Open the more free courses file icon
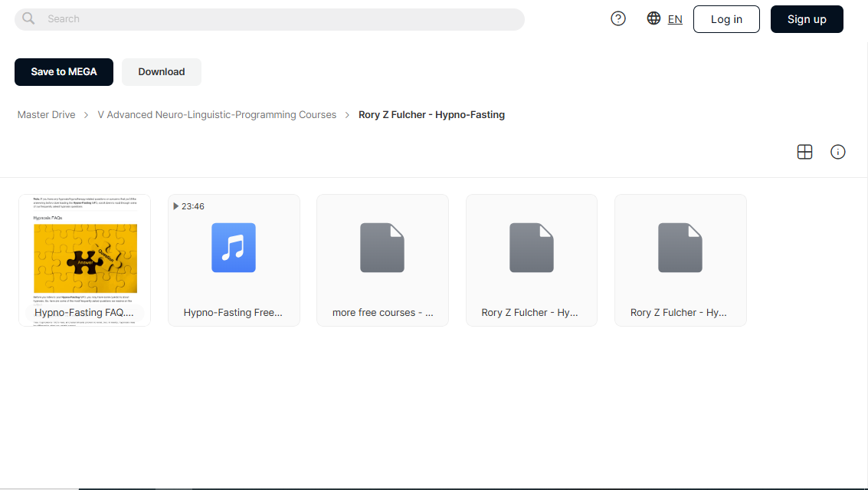Image resolution: width=868 pixels, height=490 pixels. tap(382, 248)
